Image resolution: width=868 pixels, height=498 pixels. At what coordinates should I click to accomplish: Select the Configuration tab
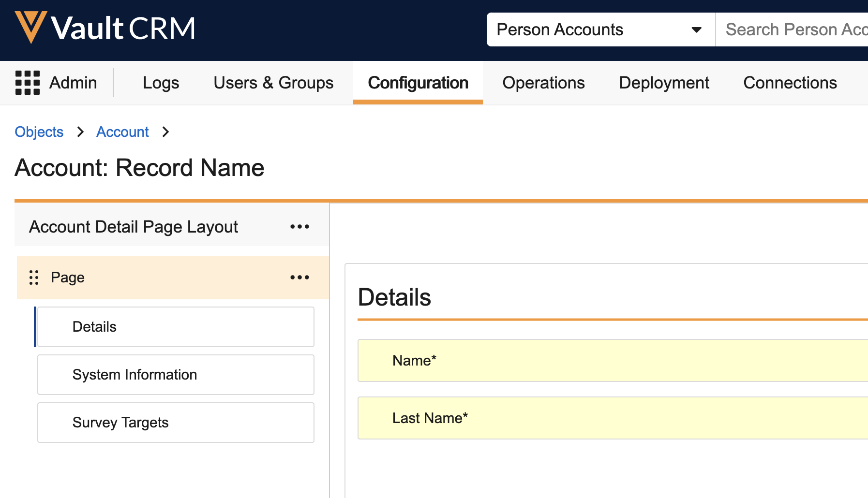point(418,83)
